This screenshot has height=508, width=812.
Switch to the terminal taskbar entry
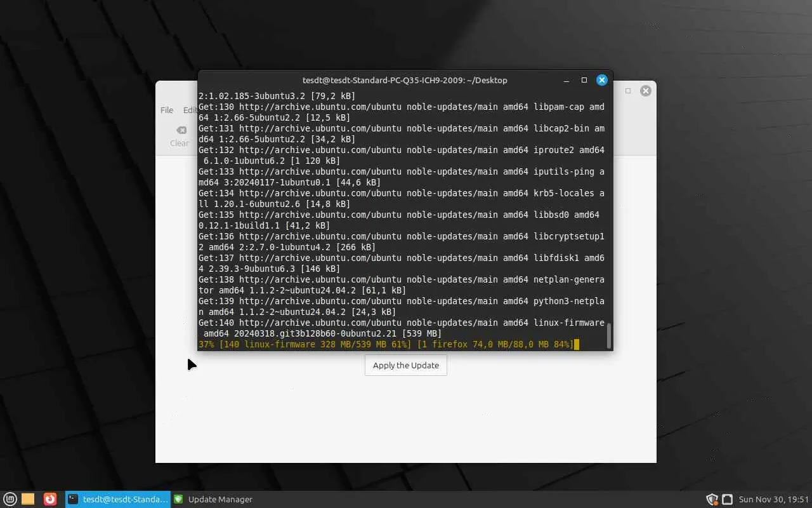[118, 499]
